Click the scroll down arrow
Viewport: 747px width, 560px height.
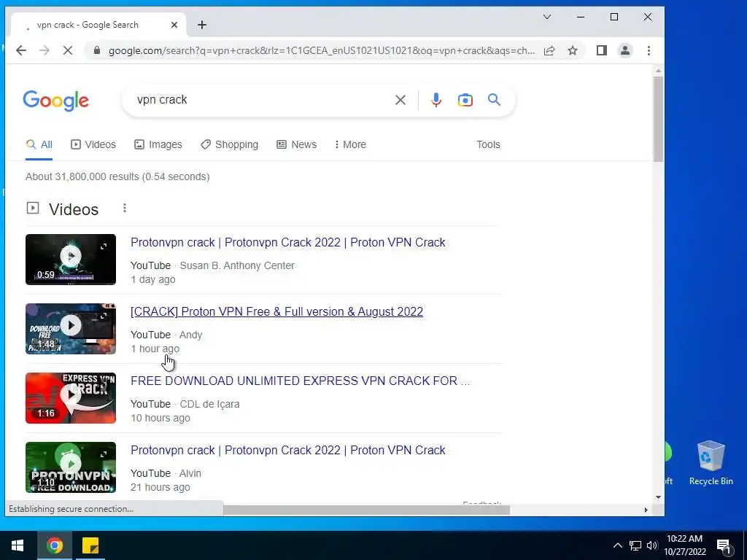tap(658, 497)
